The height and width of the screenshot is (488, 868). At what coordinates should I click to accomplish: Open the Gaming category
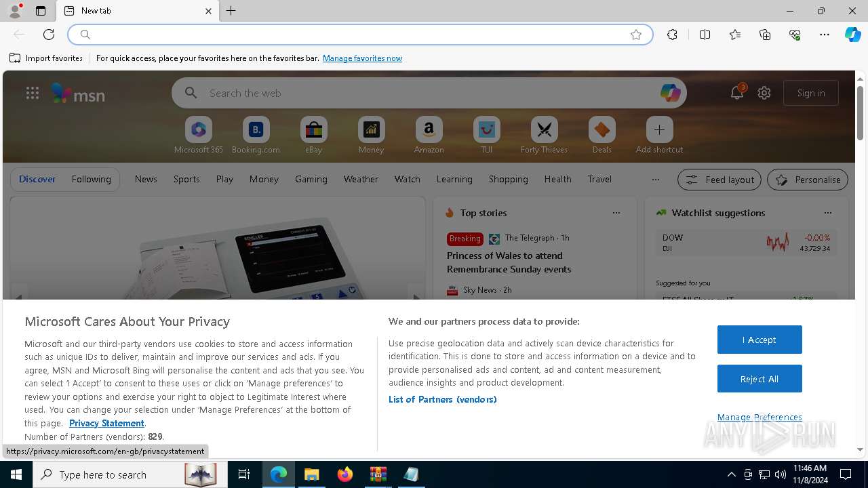(311, 179)
